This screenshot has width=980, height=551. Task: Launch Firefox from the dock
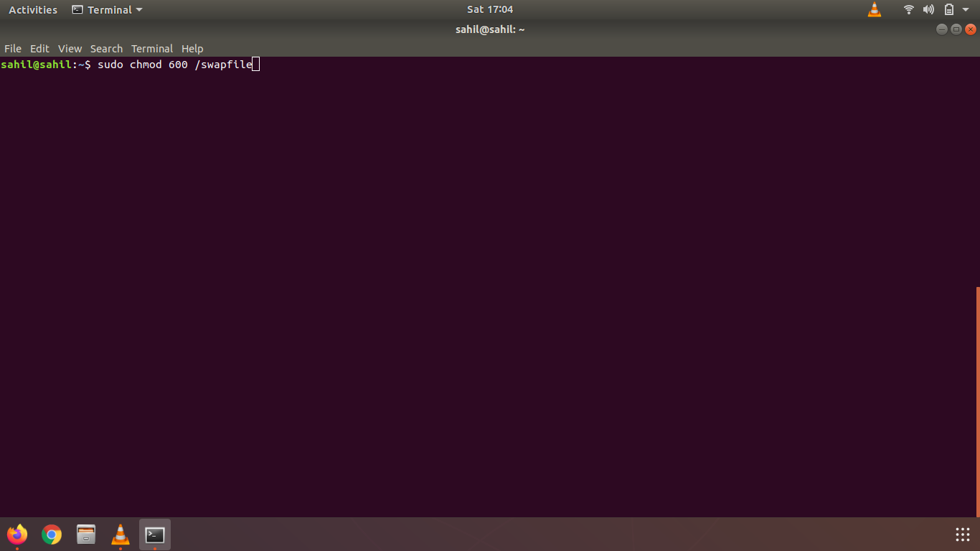(17, 534)
